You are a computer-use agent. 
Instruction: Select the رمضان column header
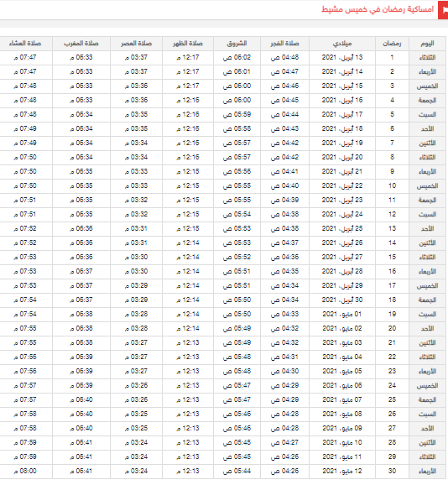pos(392,44)
